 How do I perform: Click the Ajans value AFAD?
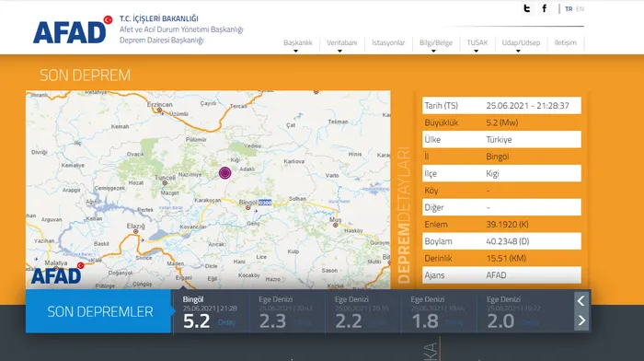(x=496, y=275)
